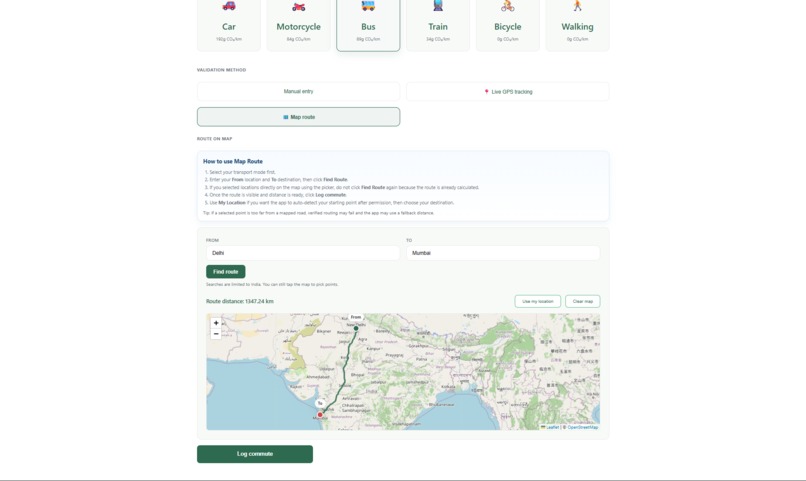
Task: Click the Clear map button
Action: point(583,301)
